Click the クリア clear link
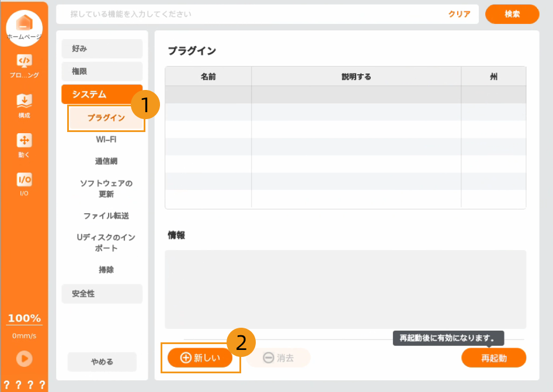 [x=459, y=14]
